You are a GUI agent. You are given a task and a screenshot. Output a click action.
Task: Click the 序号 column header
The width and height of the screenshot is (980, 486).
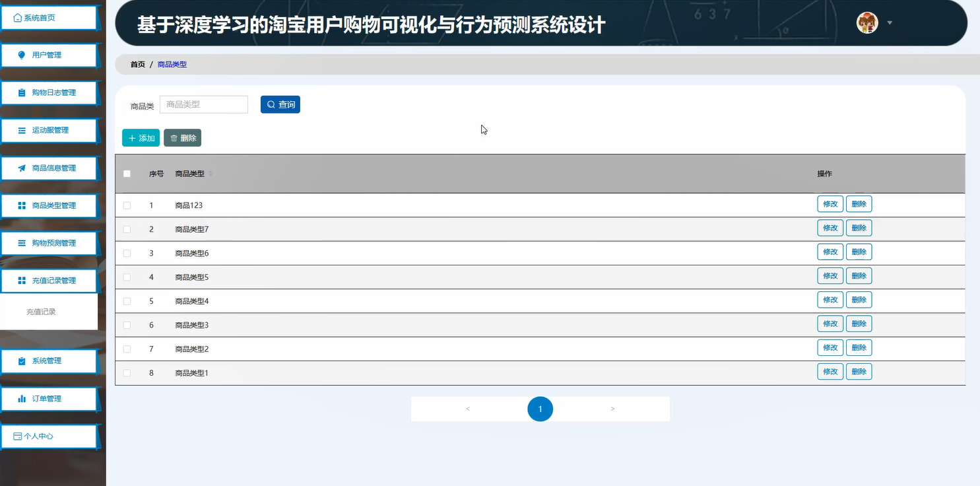click(x=156, y=174)
